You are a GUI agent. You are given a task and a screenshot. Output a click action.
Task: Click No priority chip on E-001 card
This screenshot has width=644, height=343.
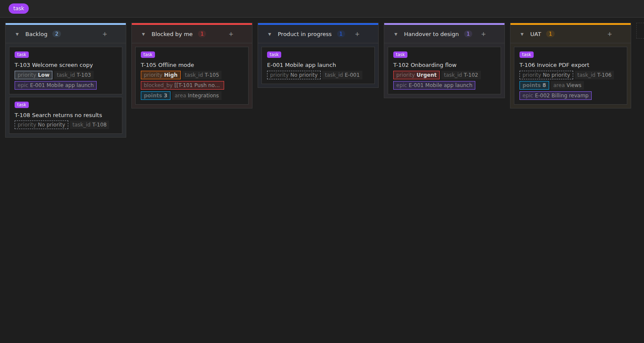294,75
